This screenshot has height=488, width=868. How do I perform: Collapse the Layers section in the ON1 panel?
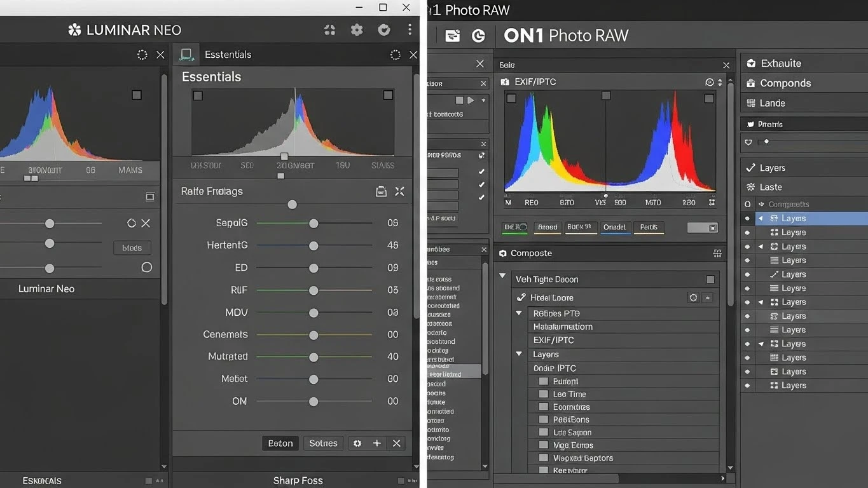tap(518, 355)
